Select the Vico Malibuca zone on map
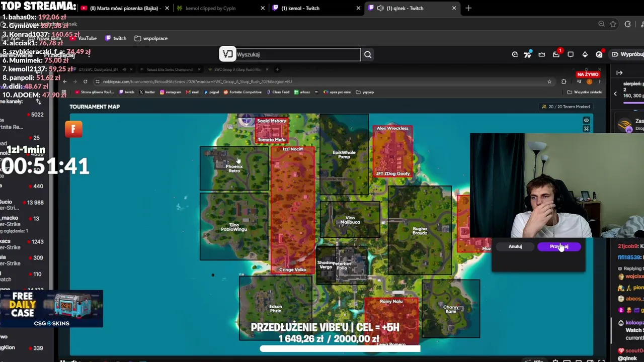Screen dimensions: 644x362 coord(350,220)
